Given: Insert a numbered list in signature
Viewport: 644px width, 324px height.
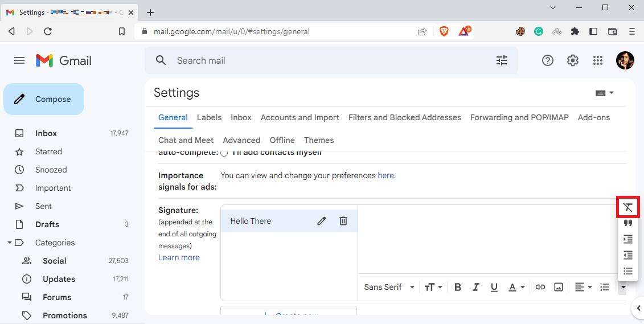Looking at the screenshot, I should [605, 287].
